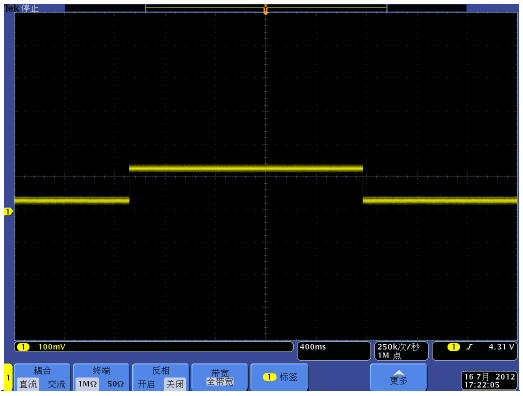Click the channel 1 badge next to 100mV
Image resolution: width=523 pixels, height=396 pixels.
coord(23,347)
